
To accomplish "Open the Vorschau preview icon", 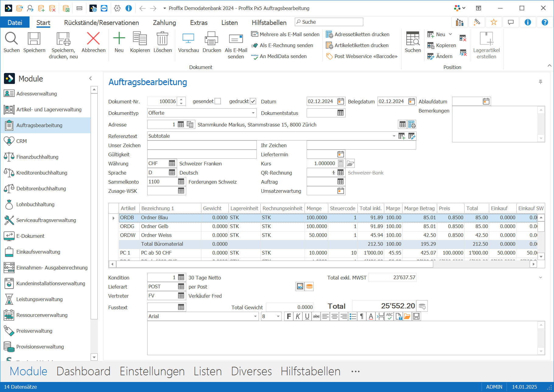I will click(x=188, y=39).
